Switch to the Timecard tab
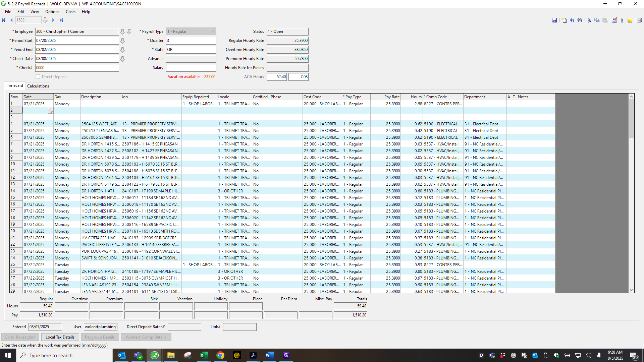644x362 pixels. [x=15, y=86]
